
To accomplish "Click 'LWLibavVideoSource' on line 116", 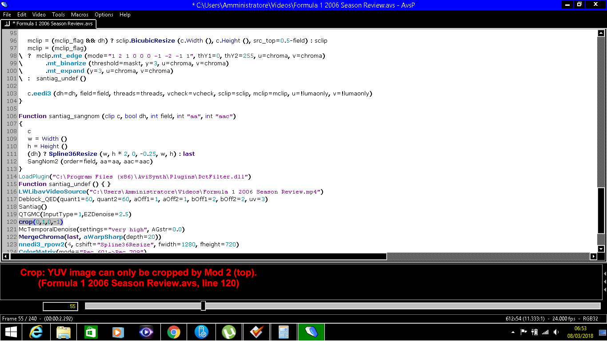I will [x=52, y=192].
